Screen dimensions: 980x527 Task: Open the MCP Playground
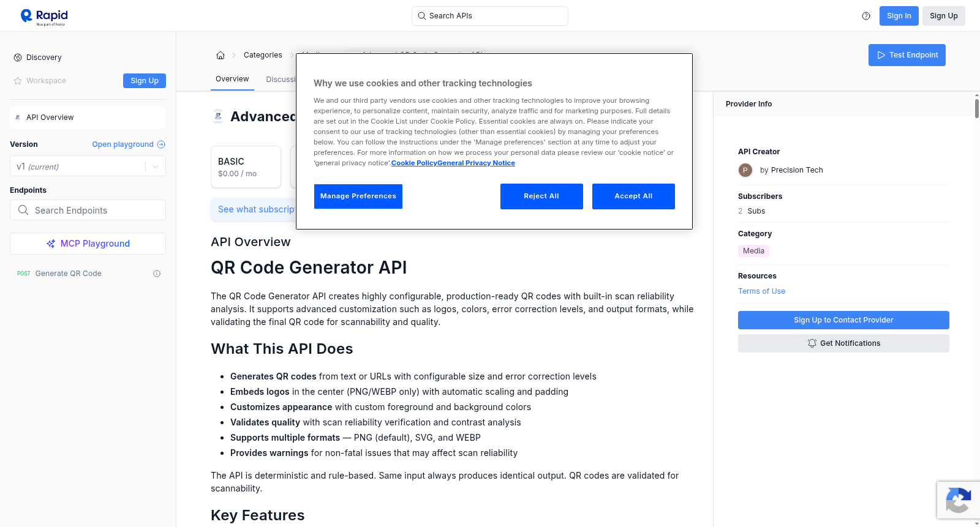click(88, 244)
